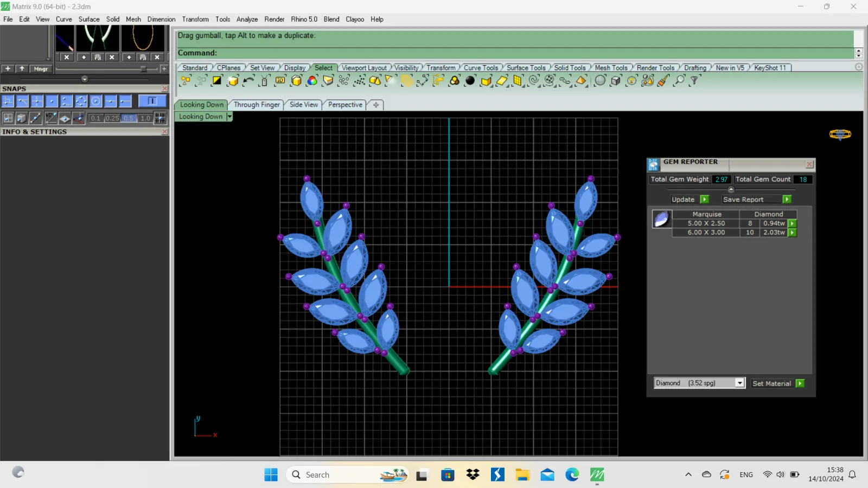Toggle the center snap with circle icon
Screen dimensions: 868x488
pyautogui.click(x=95, y=101)
